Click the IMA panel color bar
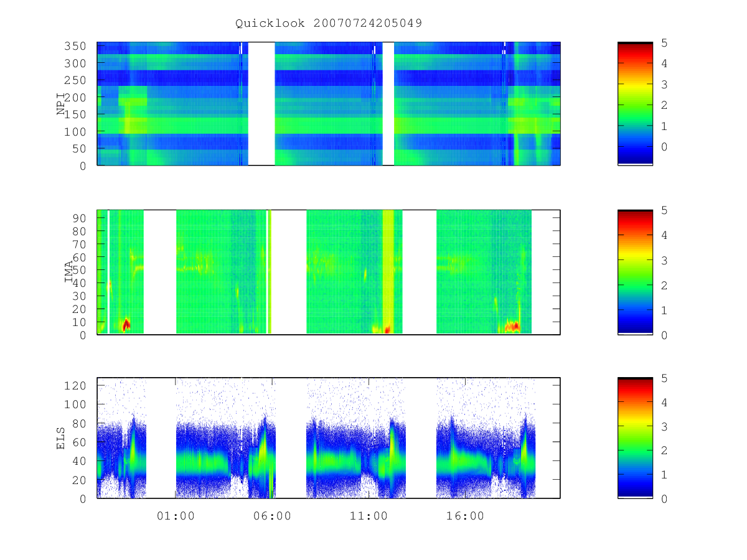The height and width of the screenshot is (560, 747). [x=635, y=273]
